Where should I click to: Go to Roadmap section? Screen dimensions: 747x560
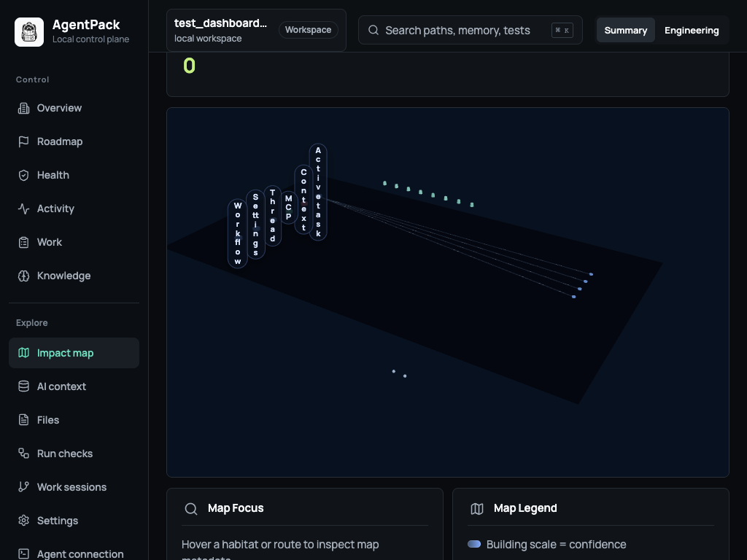(x=74, y=142)
